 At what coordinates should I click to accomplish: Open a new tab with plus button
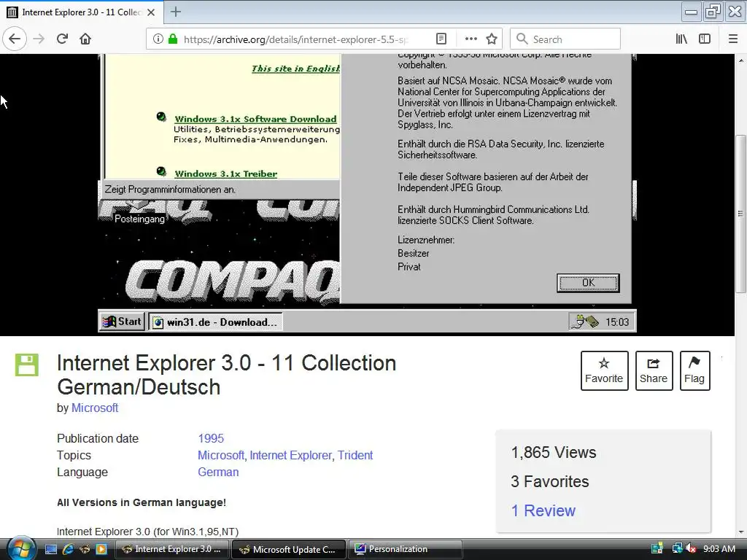176,12
